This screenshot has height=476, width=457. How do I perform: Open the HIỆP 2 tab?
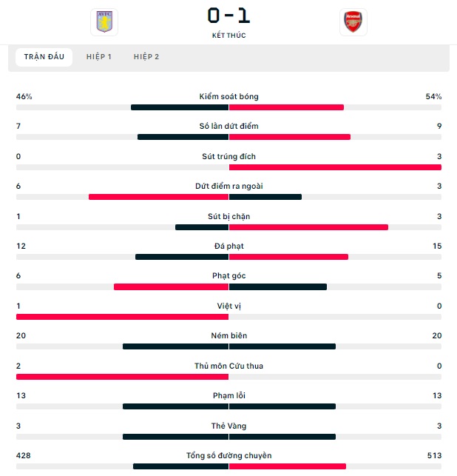click(146, 57)
